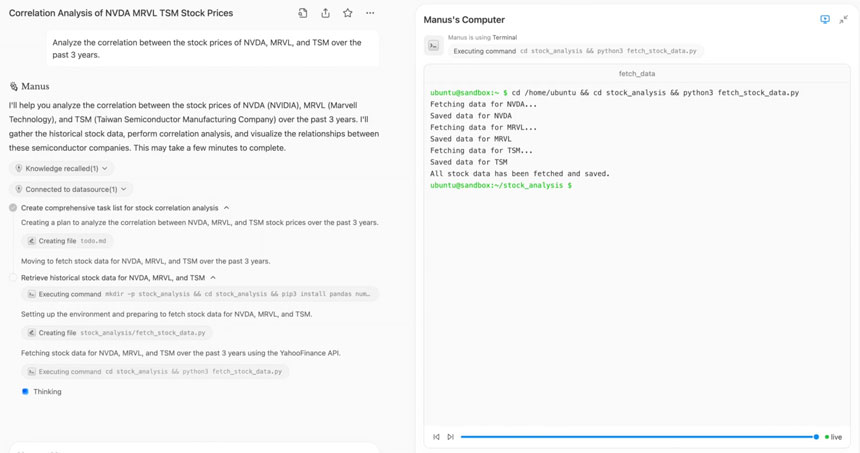The image size is (860, 453).
Task: Open the python3 fetch_stock_data.py command chip in chat
Action: 155,371
